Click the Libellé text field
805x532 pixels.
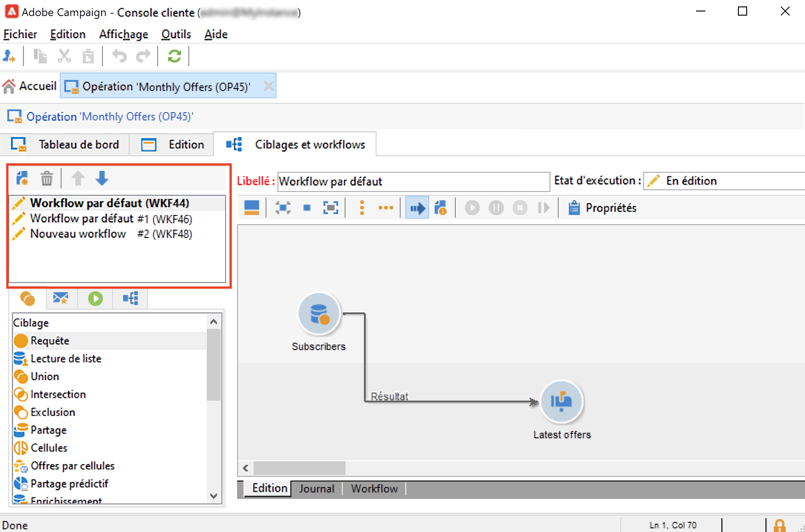(x=414, y=181)
